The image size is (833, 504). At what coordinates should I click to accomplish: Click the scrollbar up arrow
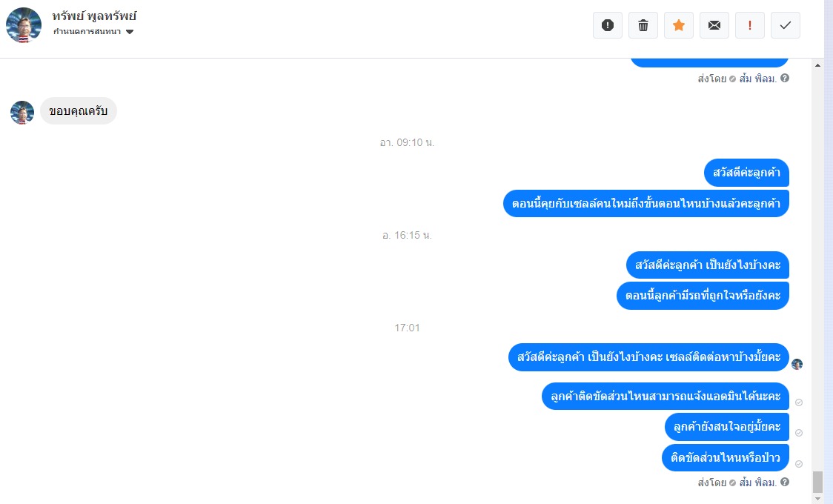(817, 64)
